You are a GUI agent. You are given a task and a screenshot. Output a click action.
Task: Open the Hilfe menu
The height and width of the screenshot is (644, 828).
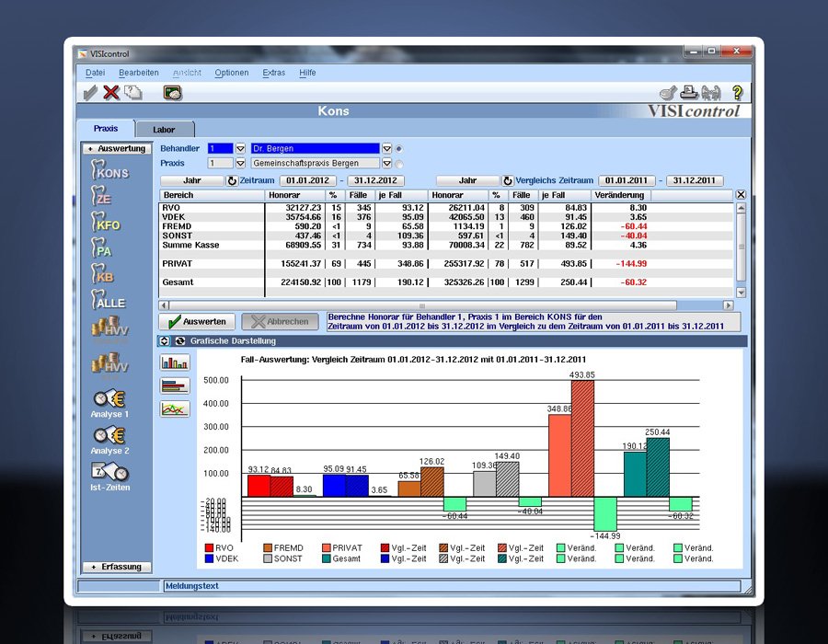307,73
